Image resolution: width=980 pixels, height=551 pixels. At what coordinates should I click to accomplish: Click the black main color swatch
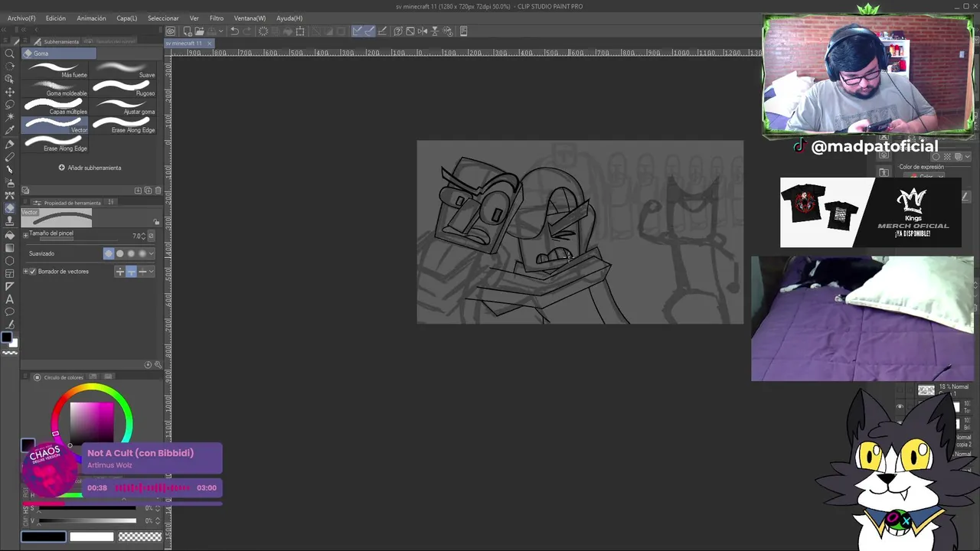pos(43,536)
